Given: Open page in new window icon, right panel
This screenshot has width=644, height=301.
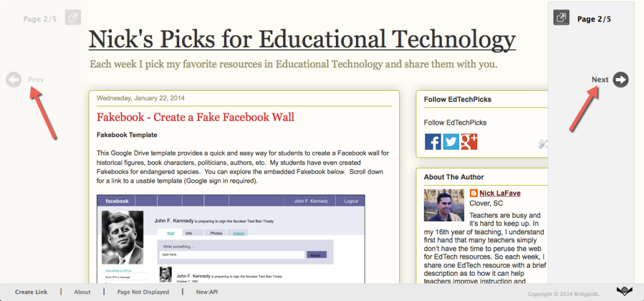Looking at the screenshot, I should pos(561,18).
